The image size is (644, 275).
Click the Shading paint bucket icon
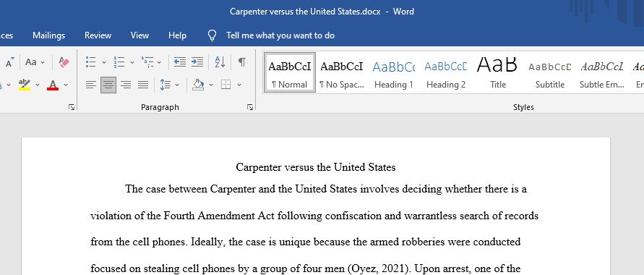tap(198, 85)
